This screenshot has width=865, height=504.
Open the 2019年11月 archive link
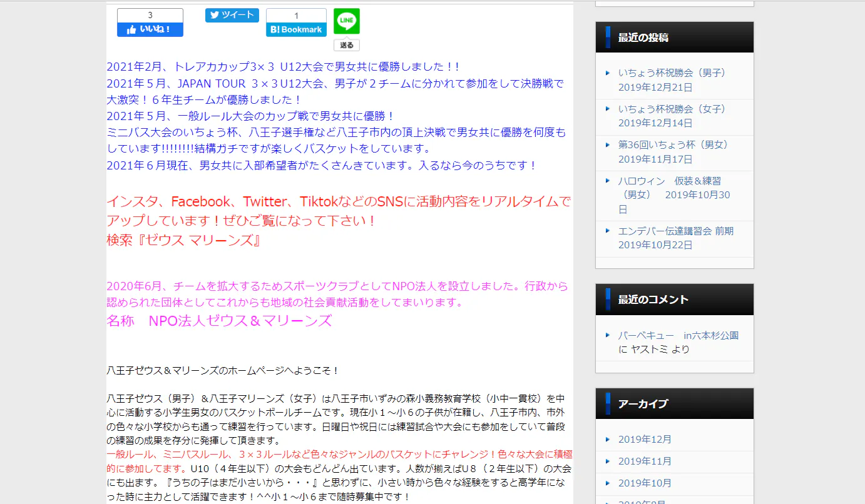pos(645,461)
